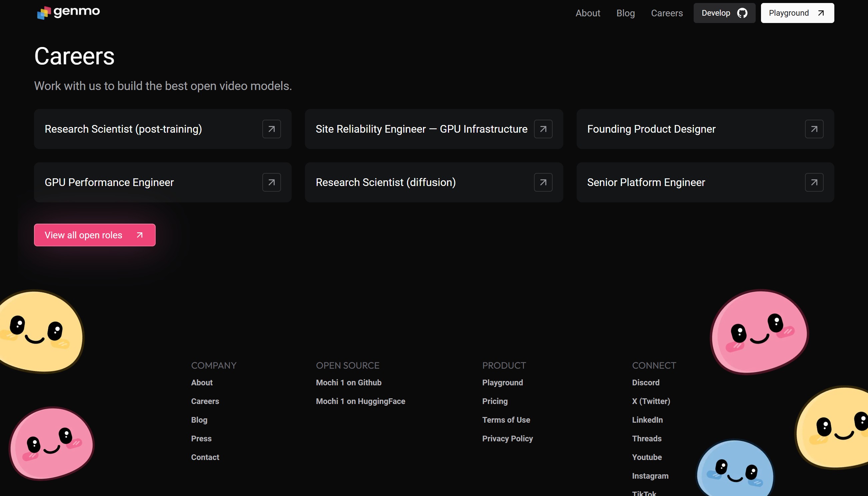Click the Develop GitHub button
This screenshot has height=496, width=868.
tap(724, 13)
